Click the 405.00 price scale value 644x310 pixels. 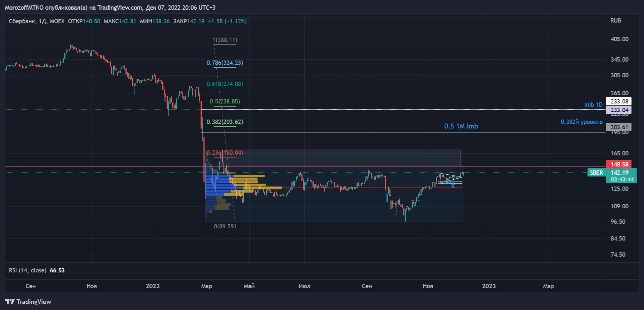point(619,39)
